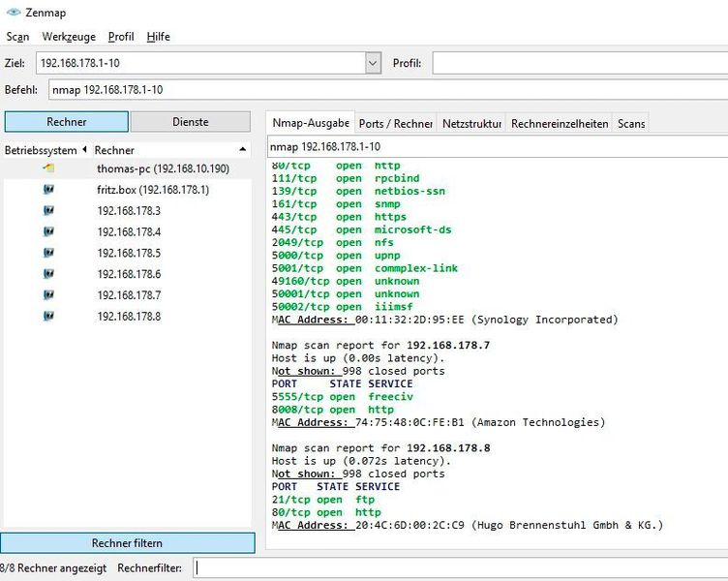Click the Profil combo field
This screenshot has width=728, height=581.
tap(580, 63)
